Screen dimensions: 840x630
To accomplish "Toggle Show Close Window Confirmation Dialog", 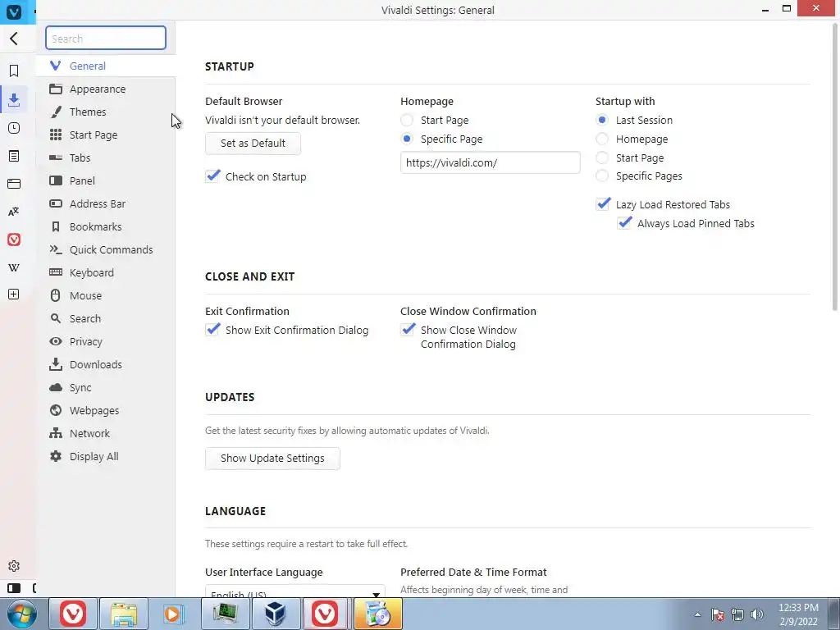I will [409, 330].
